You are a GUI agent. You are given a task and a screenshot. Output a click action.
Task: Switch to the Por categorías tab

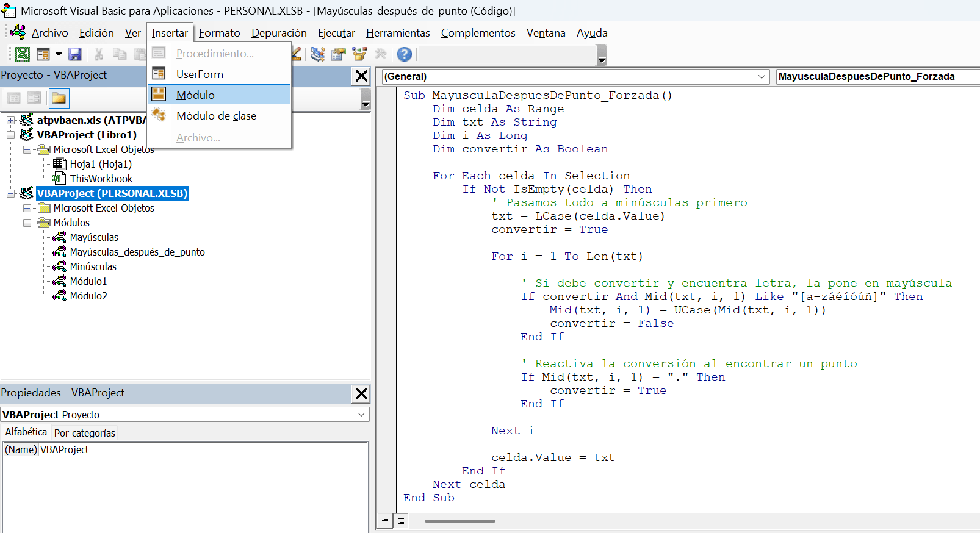click(x=84, y=433)
